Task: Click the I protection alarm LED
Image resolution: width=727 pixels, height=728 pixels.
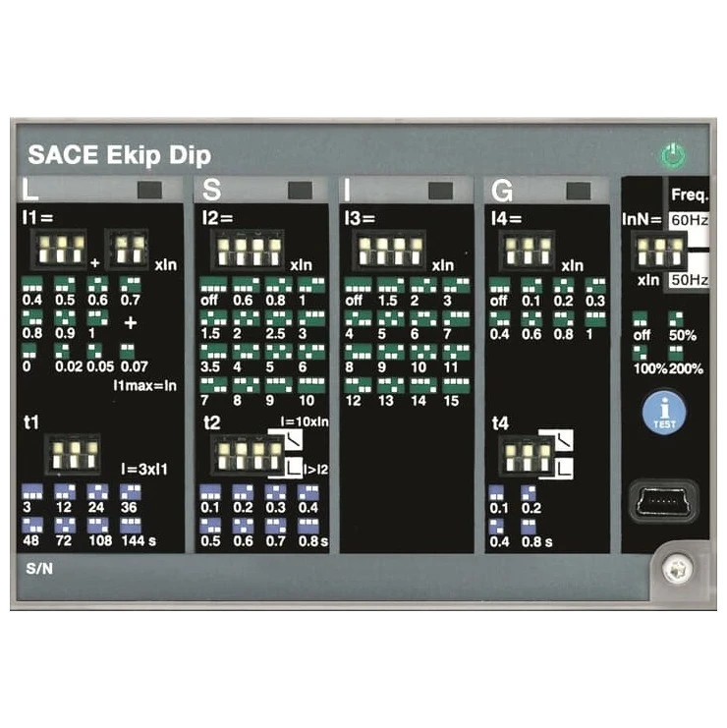Action: click(x=440, y=190)
